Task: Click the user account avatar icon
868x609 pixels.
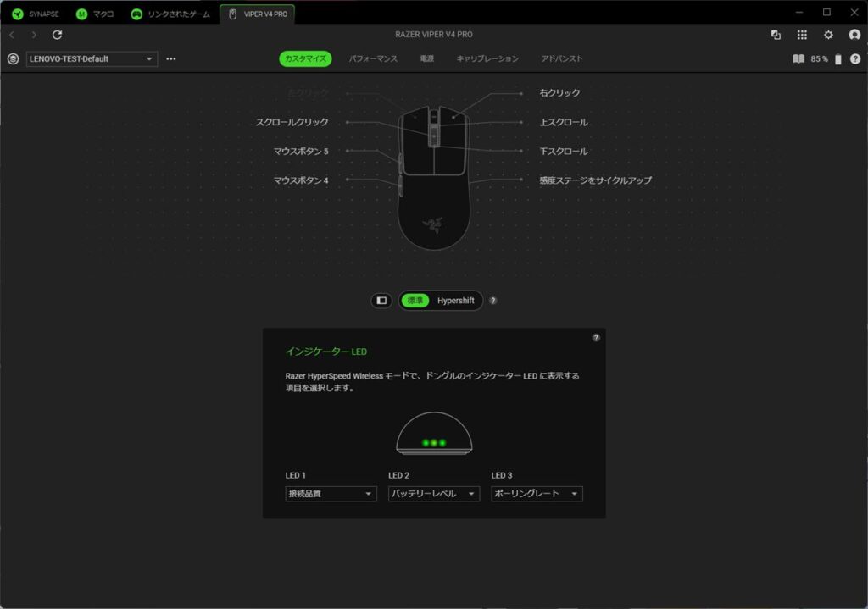Action: [854, 35]
